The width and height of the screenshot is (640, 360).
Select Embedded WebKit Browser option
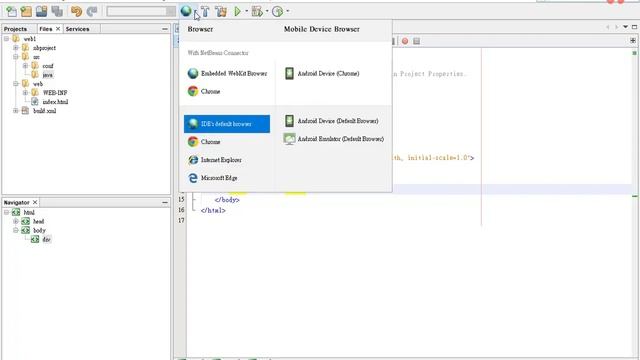227,73
